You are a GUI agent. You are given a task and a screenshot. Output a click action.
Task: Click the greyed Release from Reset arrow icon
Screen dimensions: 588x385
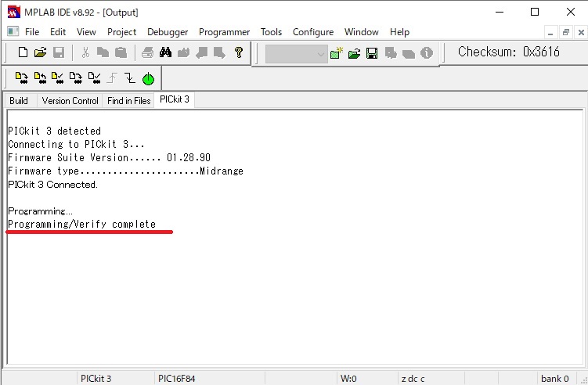[112, 78]
